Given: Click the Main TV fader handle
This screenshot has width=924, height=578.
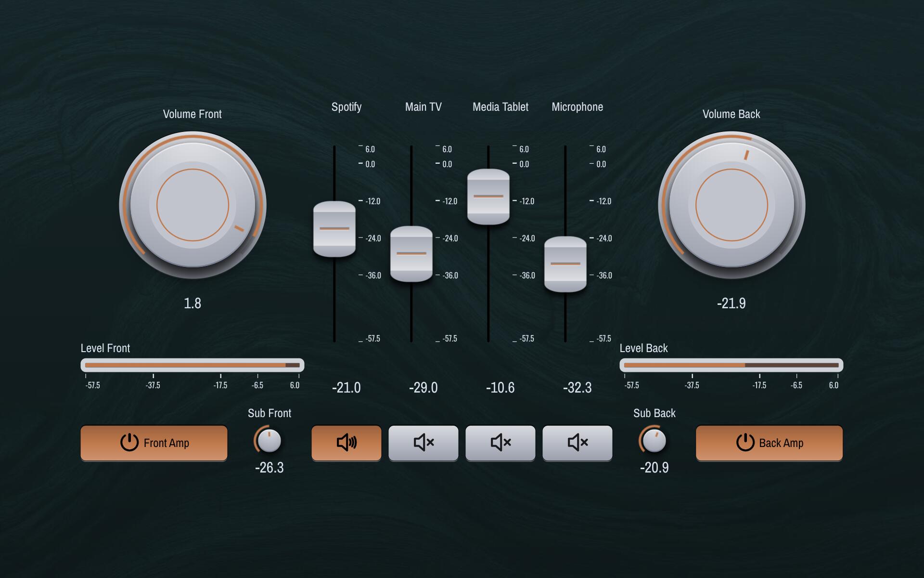Looking at the screenshot, I should 411,254.
